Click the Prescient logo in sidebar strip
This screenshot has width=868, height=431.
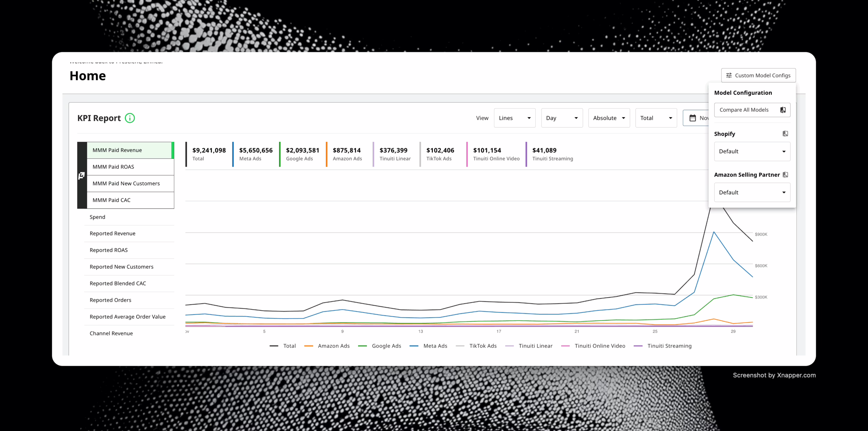coord(82,175)
